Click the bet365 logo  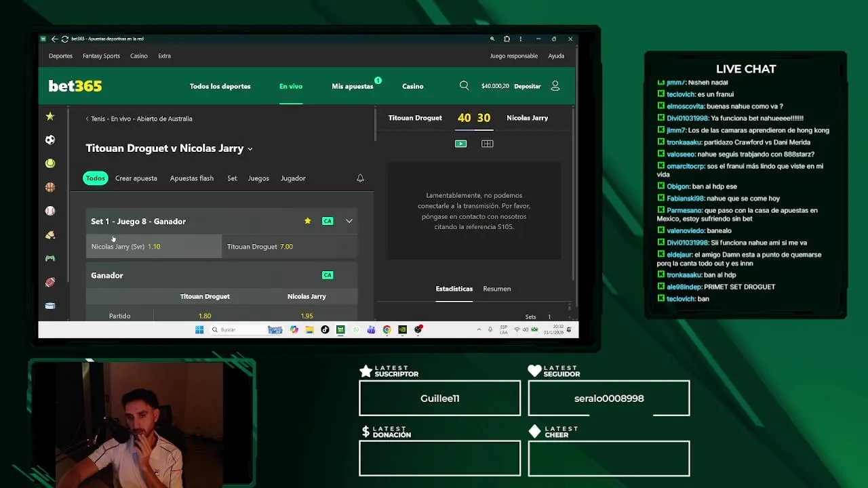pos(75,86)
